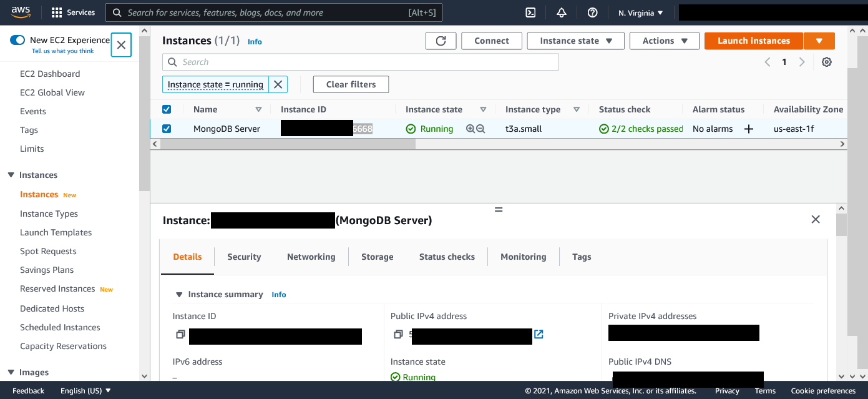This screenshot has width=868, height=399.
Task: Close the New EC2 Experience sidebar
Action: 121,45
